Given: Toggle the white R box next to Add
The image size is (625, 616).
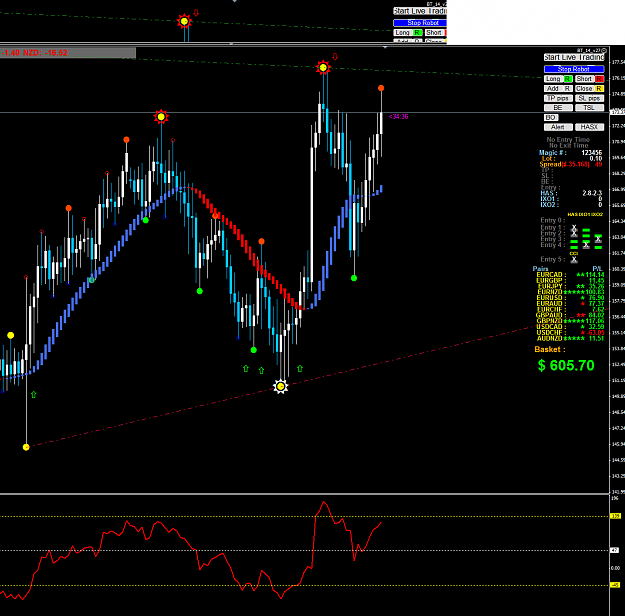Looking at the screenshot, I should (568, 89).
